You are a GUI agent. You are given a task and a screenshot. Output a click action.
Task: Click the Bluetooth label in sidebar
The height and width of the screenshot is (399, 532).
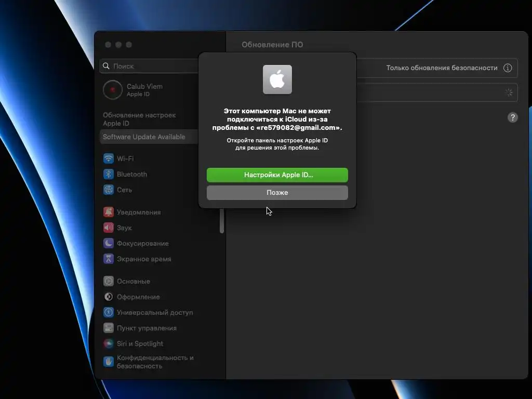coord(132,174)
